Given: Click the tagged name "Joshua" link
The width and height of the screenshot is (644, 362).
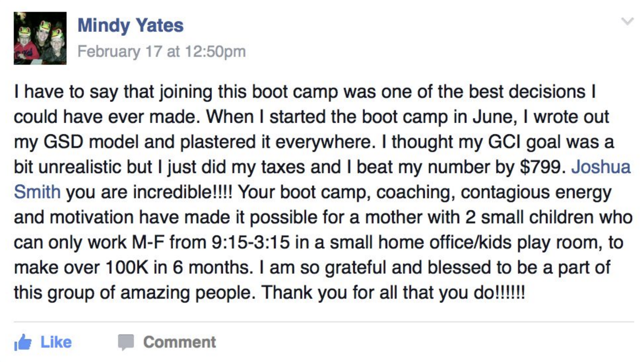Looking at the screenshot, I should tap(601, 167).
